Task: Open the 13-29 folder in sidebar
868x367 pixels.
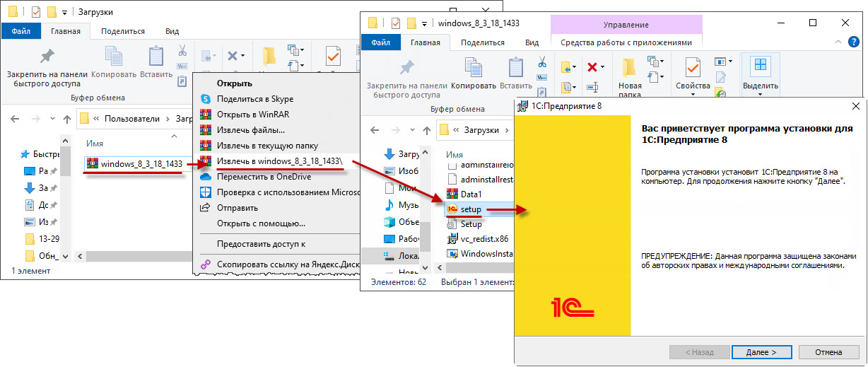Action: [44, 238]
